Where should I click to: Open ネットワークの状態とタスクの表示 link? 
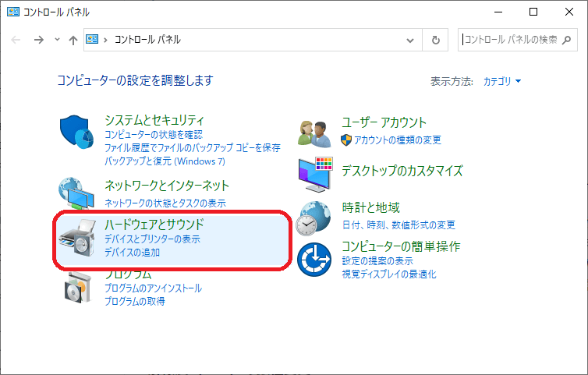165,203
